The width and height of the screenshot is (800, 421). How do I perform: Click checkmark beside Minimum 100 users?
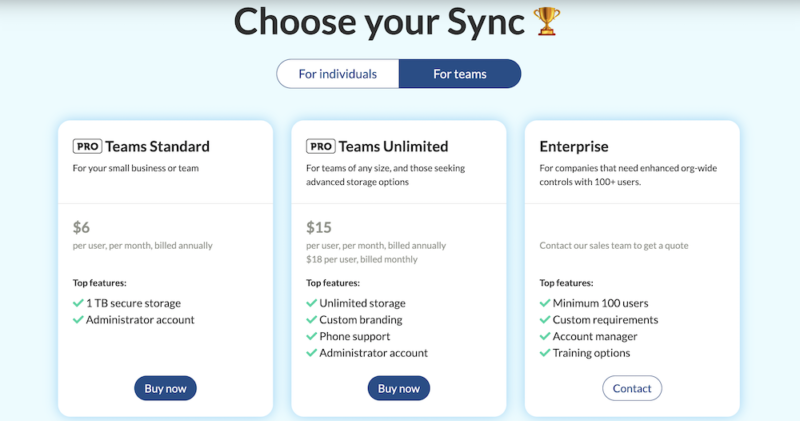(x=544, y=303)
